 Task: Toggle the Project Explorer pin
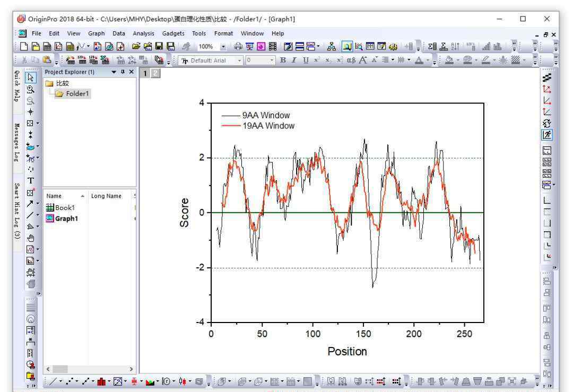click(123, 72)
